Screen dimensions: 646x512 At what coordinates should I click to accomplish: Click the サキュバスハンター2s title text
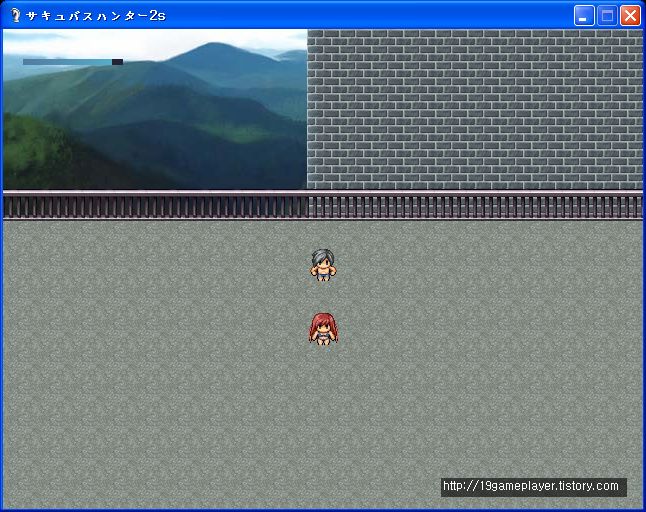pos(96,16)
